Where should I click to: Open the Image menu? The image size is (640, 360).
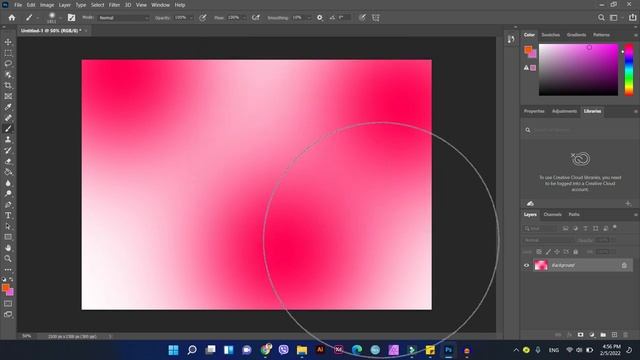point(47,5)
